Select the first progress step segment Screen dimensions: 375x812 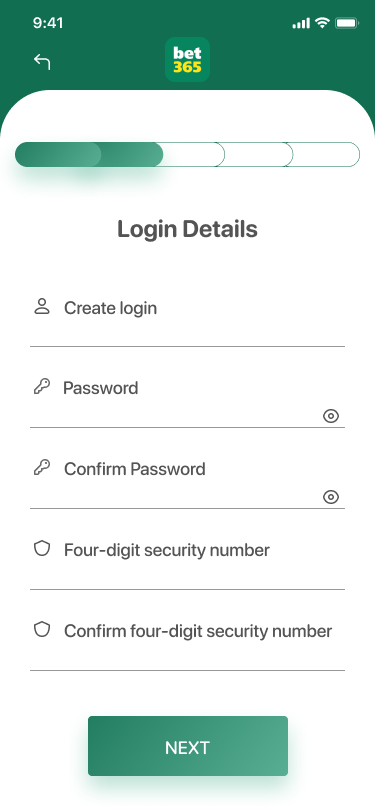point(58,154)
